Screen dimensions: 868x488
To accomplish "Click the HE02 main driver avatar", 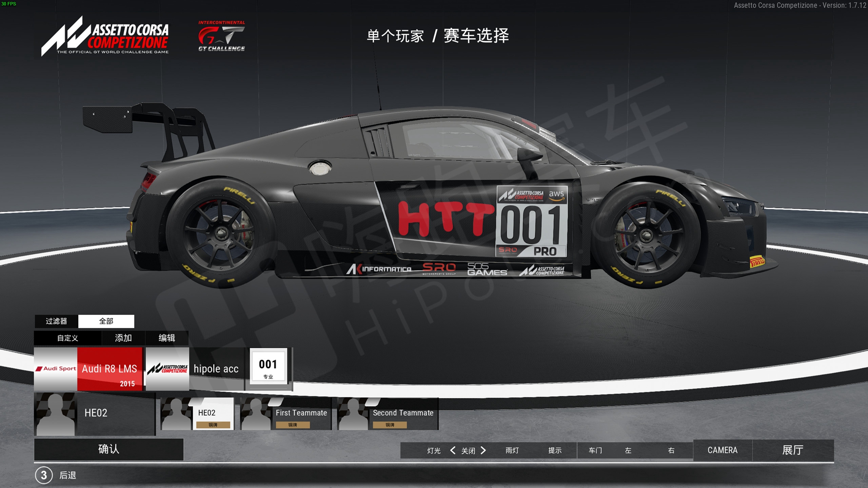I will pos(55,414).
